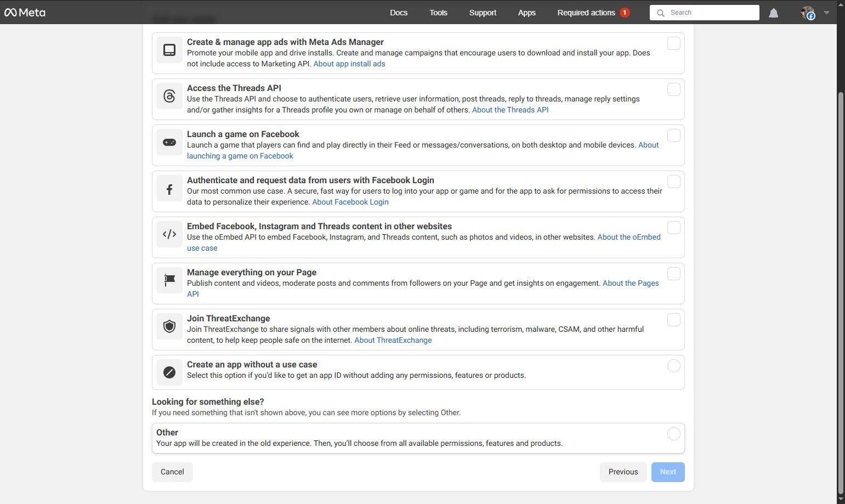Click the oEmbed code icon

coord(169,234)
